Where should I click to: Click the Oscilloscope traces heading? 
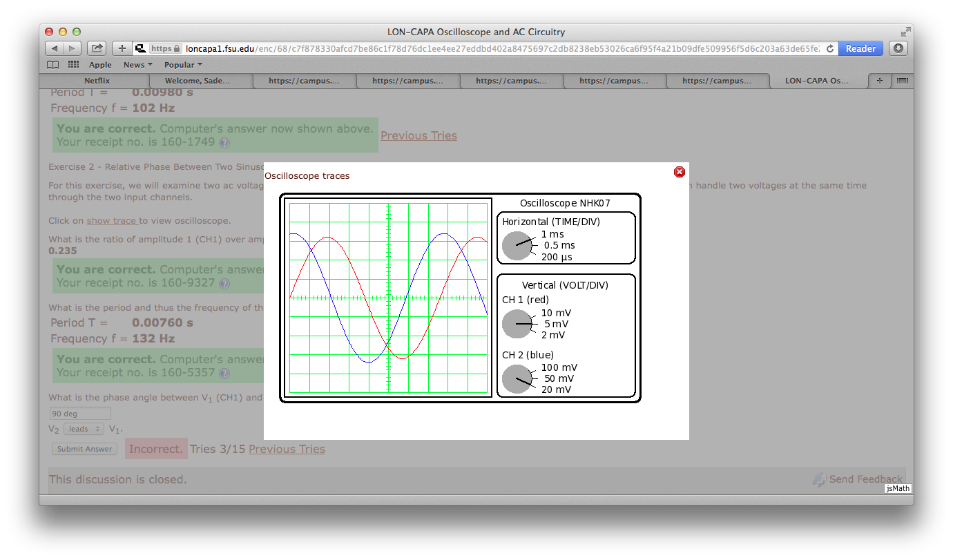point(307,175)
